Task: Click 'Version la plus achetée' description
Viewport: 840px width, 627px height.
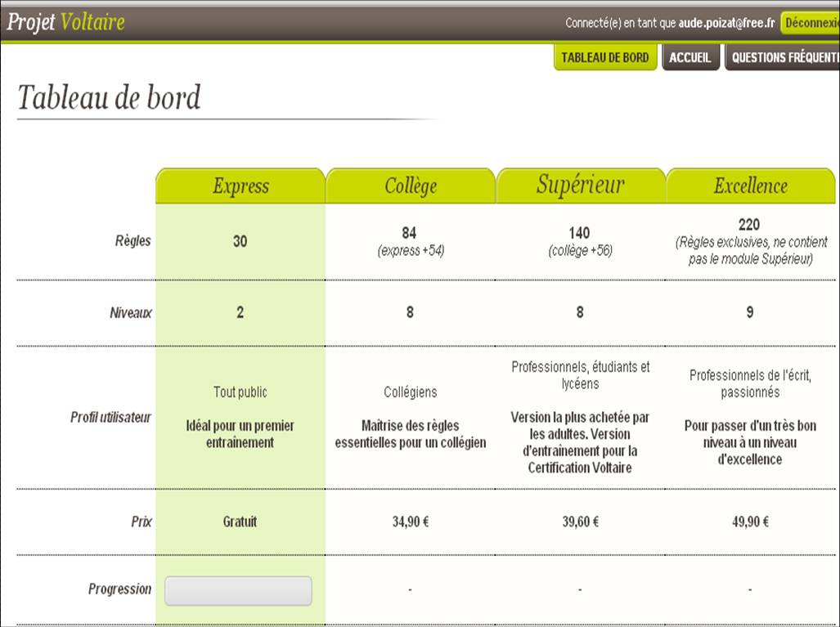Action: click(x=580, y=442)
